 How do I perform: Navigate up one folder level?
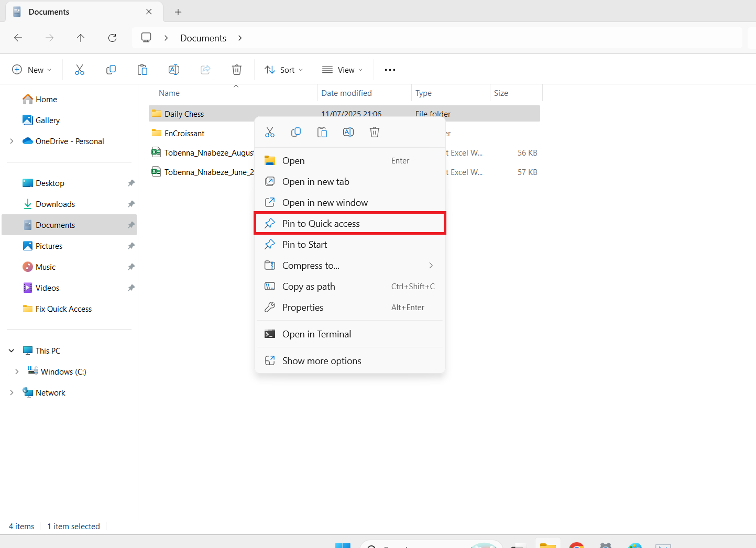pos(81,38)
